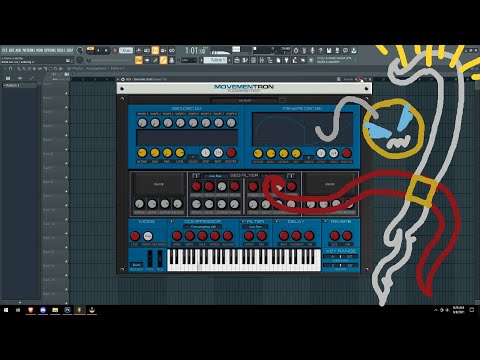480x360 pixels.
Task: Click the help question mark icon
Action: 320,50
